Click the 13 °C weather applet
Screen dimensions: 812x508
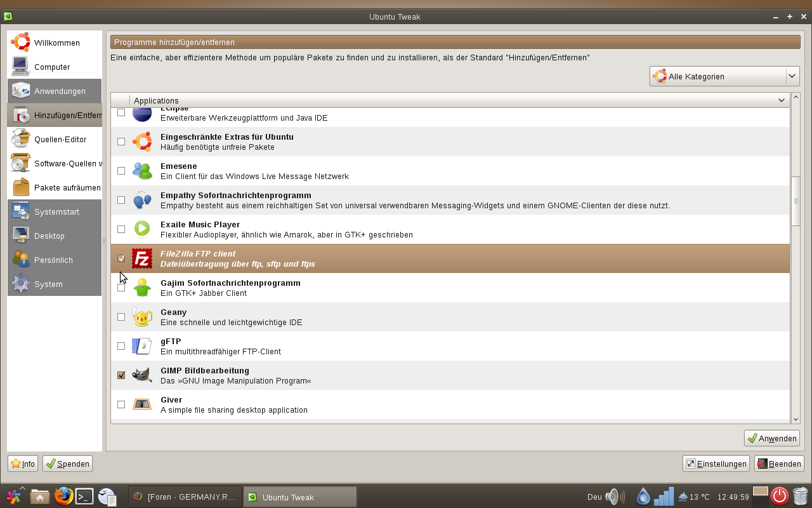(693, 497)
